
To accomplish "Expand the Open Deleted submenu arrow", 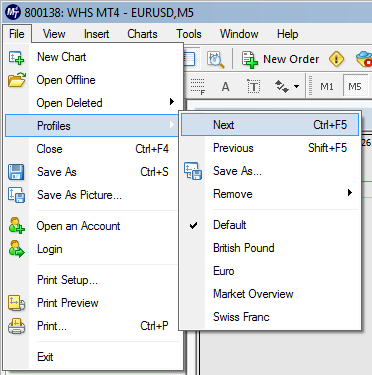I will [172, 102].
